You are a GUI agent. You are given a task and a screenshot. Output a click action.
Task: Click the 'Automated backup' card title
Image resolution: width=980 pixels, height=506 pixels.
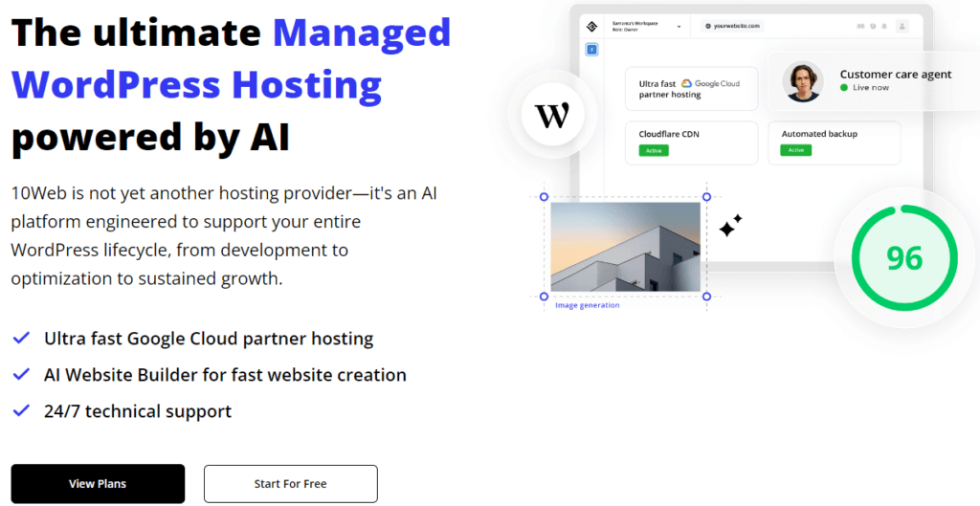click(819, 134)
